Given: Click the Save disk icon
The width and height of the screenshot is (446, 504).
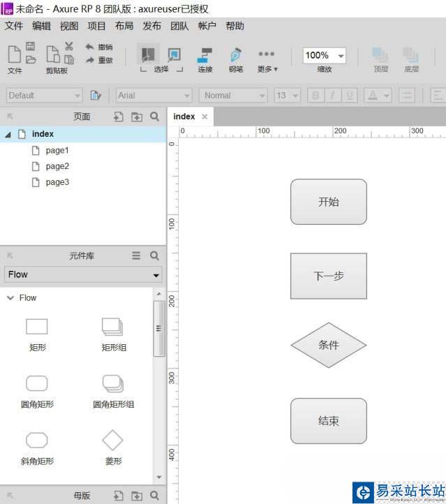Looking at the screenshot, I should [x=31, y=46].
